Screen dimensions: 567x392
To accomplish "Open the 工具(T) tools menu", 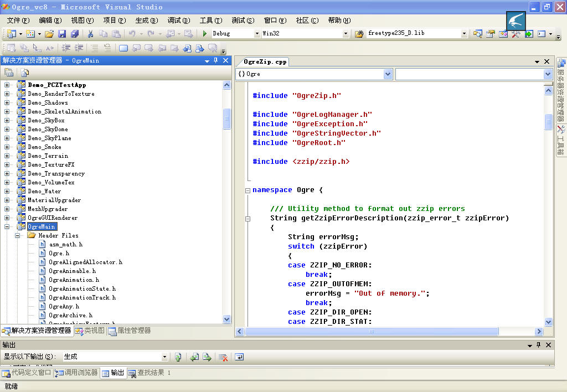I will [x=211, y=20].
